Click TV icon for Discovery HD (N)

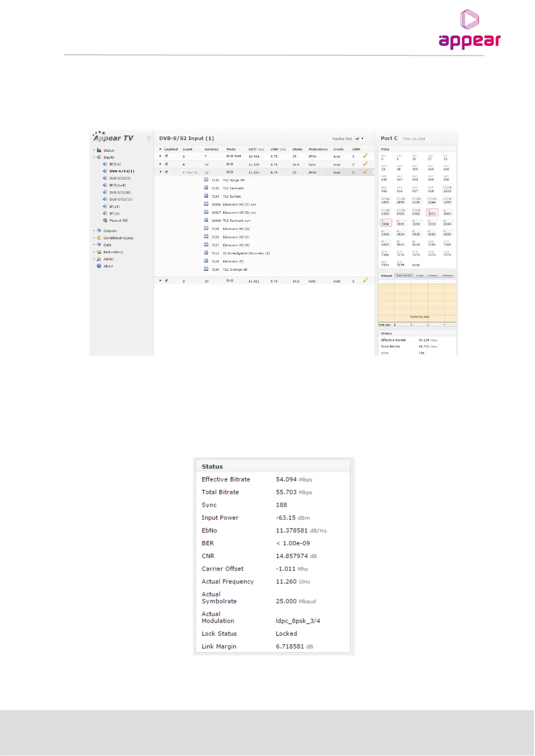[x=206, y=245]
